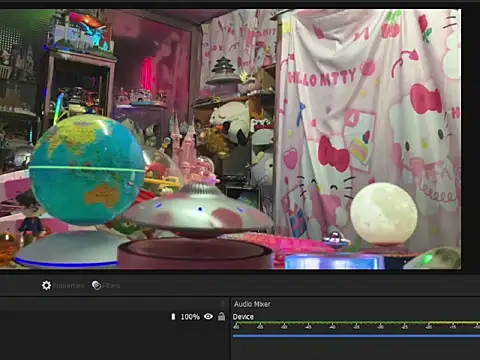Open source Properties with the gear icon
The image size is (480, 360).
[63, 286]
